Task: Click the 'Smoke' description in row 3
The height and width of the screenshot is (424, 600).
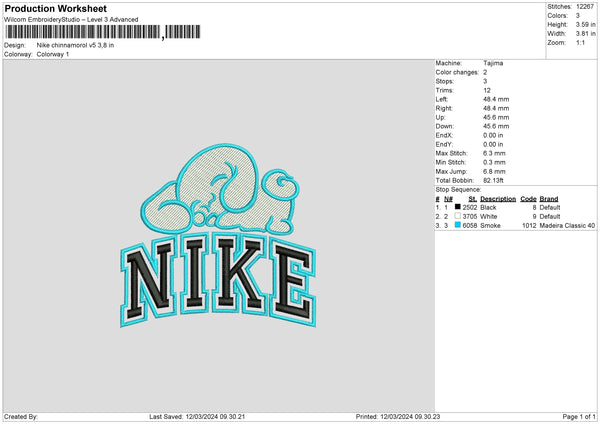Action: (490, 226)
